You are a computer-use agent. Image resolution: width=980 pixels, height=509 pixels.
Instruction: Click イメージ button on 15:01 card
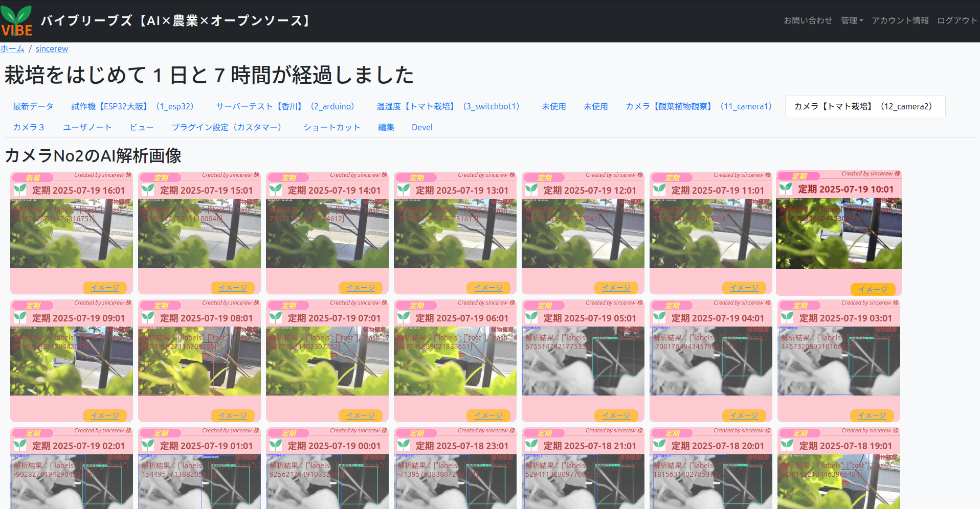click(x=233, y=288)
